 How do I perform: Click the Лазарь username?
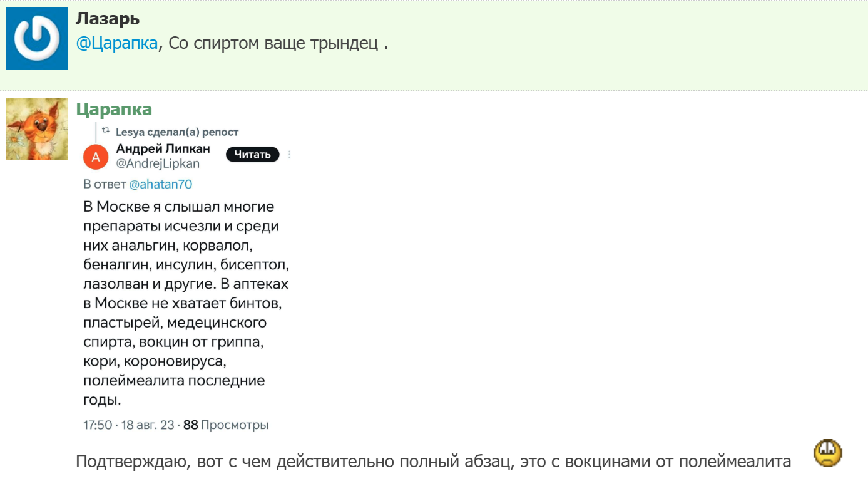pos(107,19)
